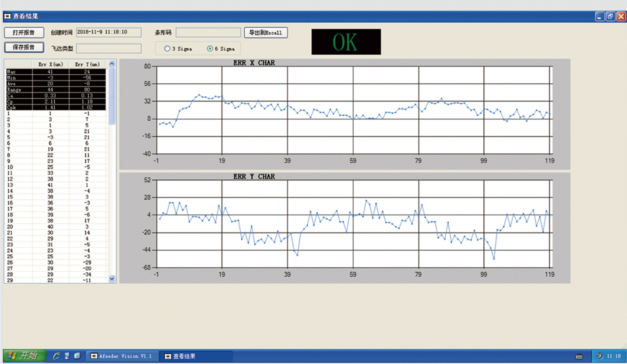Select the Cpk statistics row
The image size is (627, 364).
(56, 107)
